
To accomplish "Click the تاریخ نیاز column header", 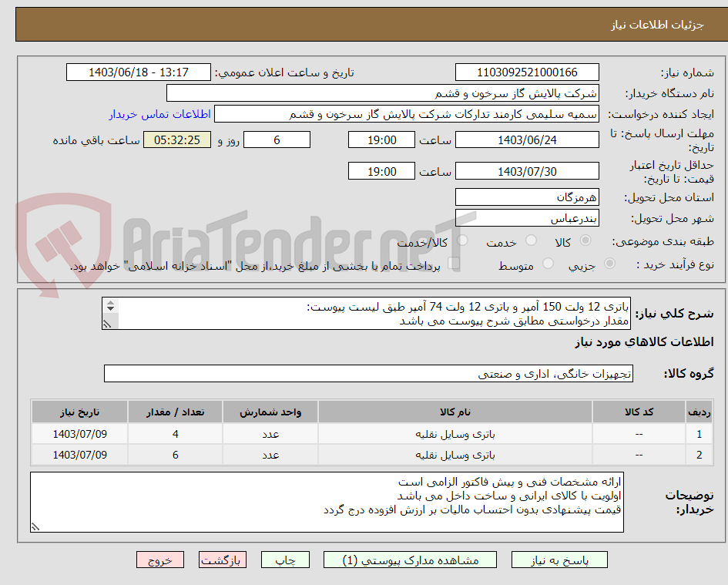I will (x=79, y=412).
